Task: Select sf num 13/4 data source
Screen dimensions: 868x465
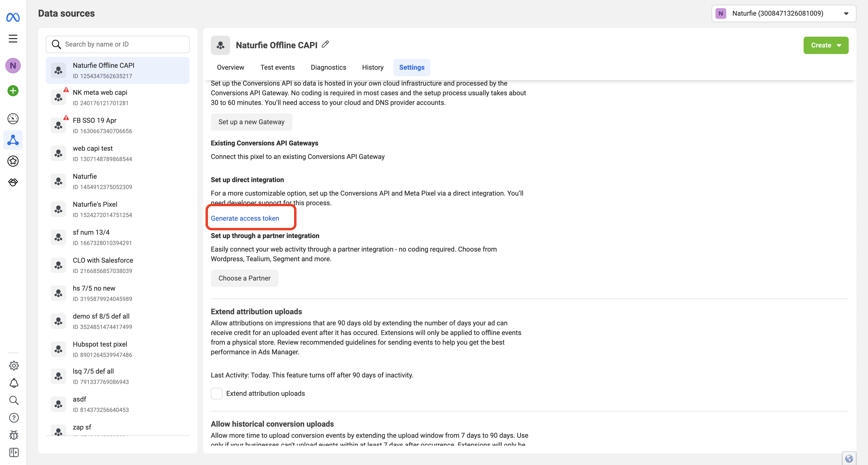Action: (117, 237)
